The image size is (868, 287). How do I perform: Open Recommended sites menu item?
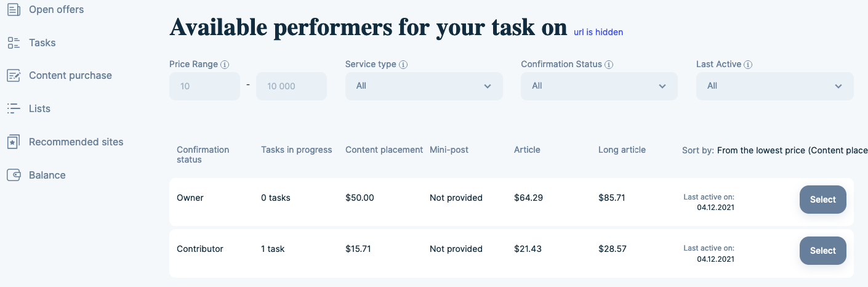(76, 142)
